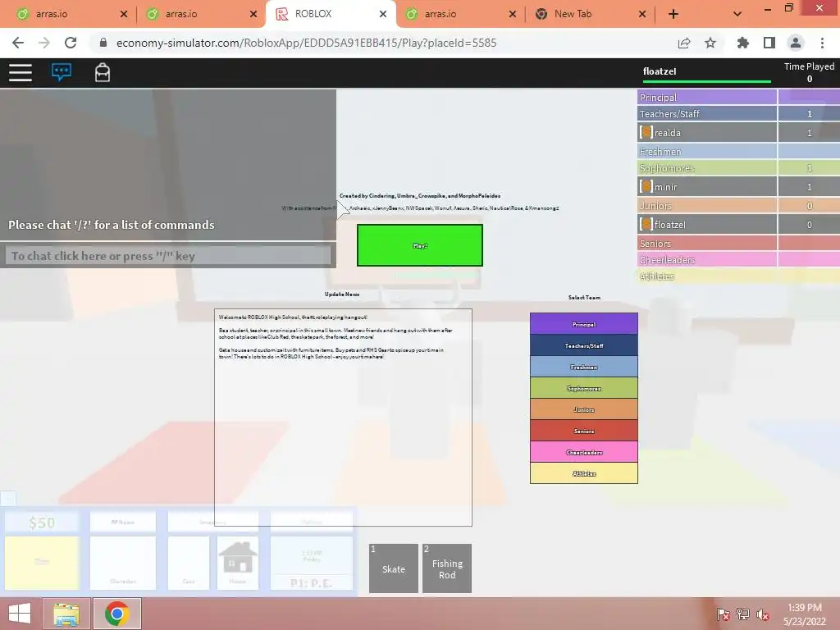This screenshot has height=630, width=840.
Task: Select the Principal team button
Action: pyautogui.click(x=584, y=323)
